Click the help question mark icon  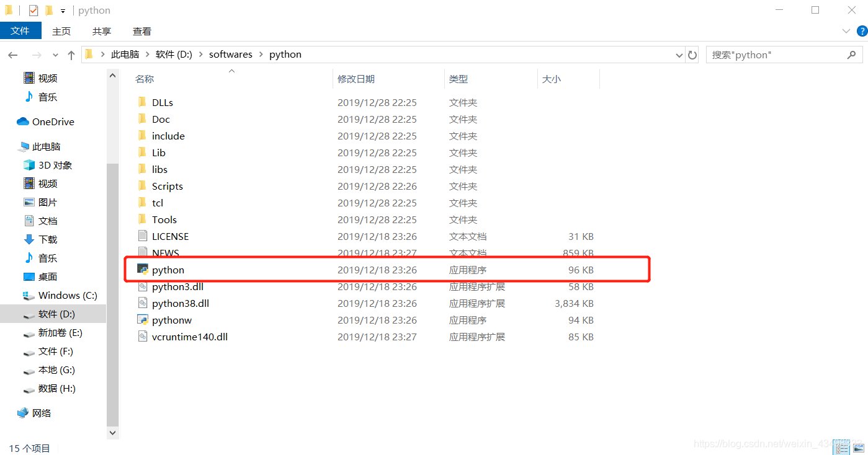click(x=862, y=31)
